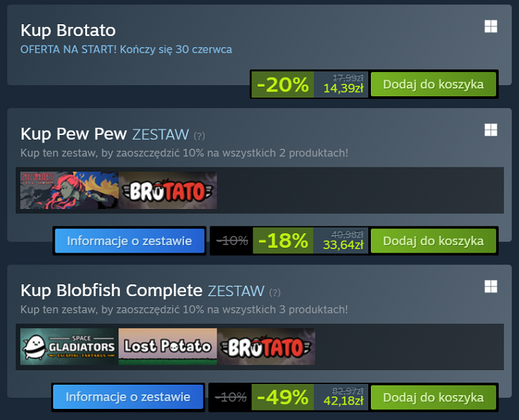Open the Lost Potato thumbnail

(168, 347)
